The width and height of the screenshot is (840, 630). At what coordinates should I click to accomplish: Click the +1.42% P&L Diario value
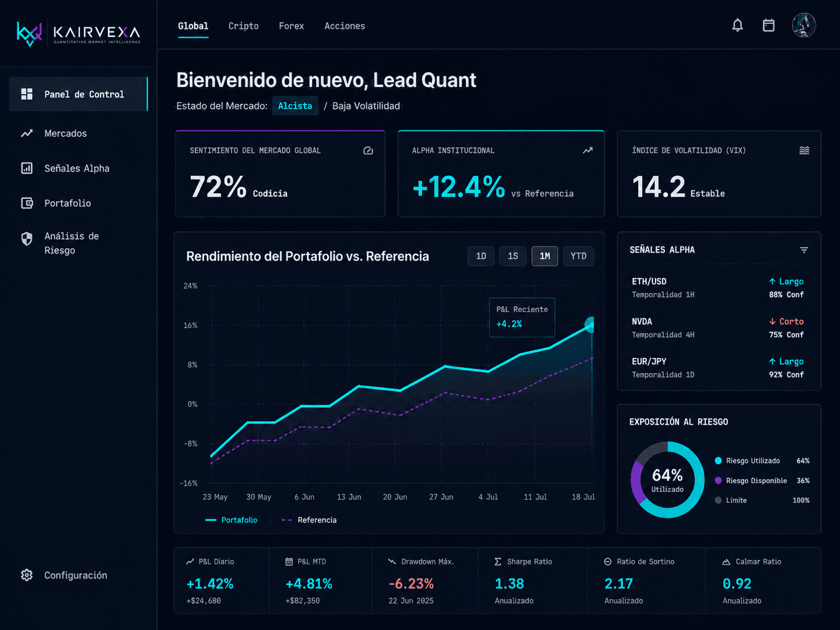209,584
